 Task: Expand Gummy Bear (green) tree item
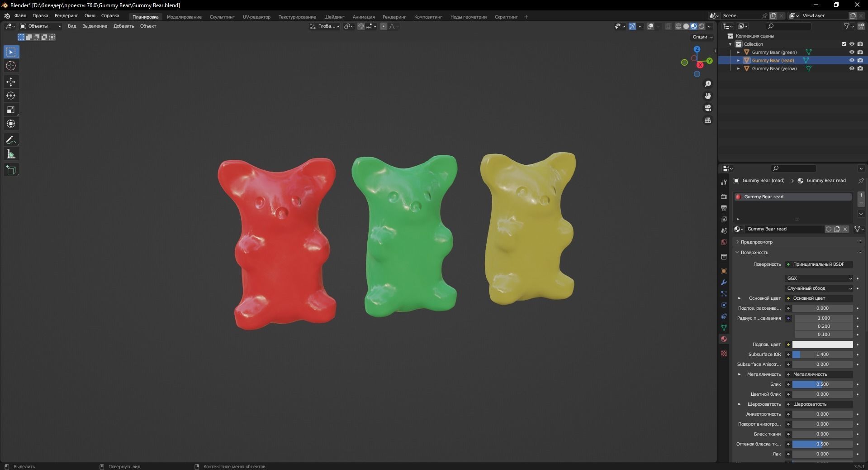coord(739,52)
